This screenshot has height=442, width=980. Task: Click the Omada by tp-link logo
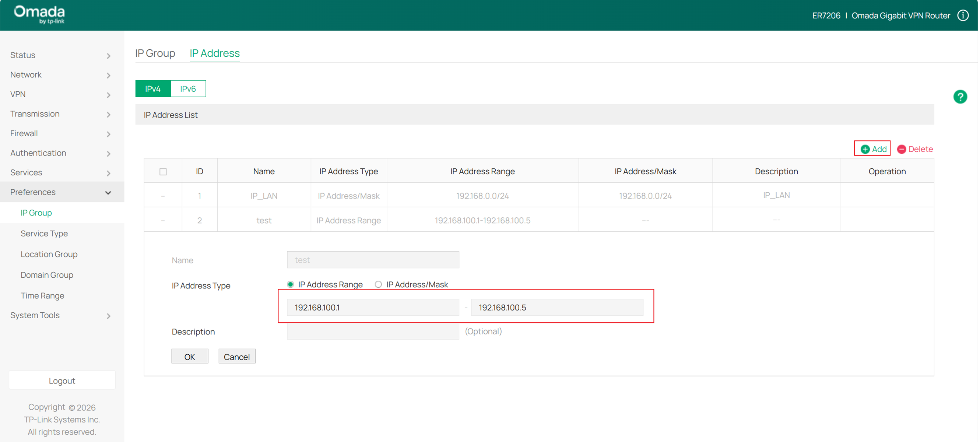point(39,14)
